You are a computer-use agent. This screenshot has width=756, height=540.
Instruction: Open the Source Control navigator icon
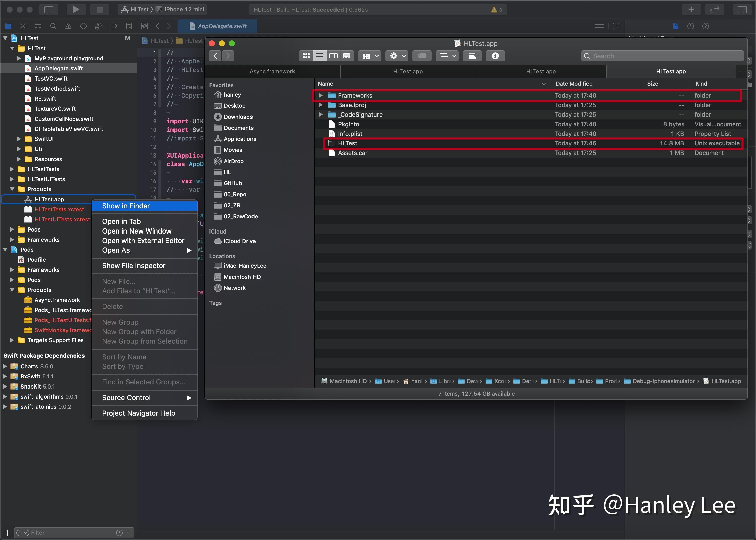coord(23,26)
